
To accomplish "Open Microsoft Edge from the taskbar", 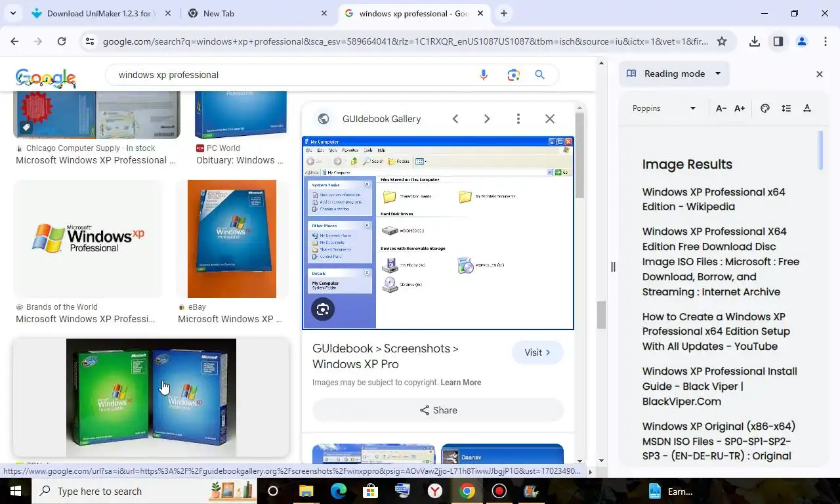I will tap(338, 491).
